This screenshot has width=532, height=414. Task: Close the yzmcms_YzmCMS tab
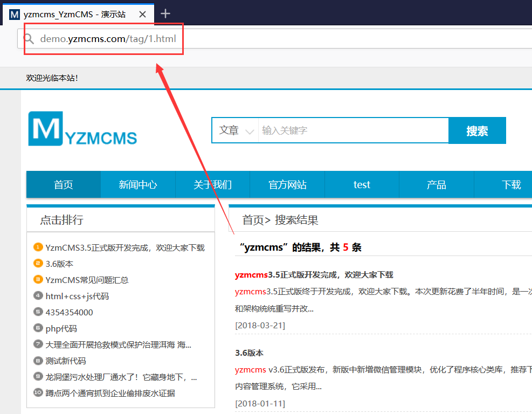tap(142, 14)
